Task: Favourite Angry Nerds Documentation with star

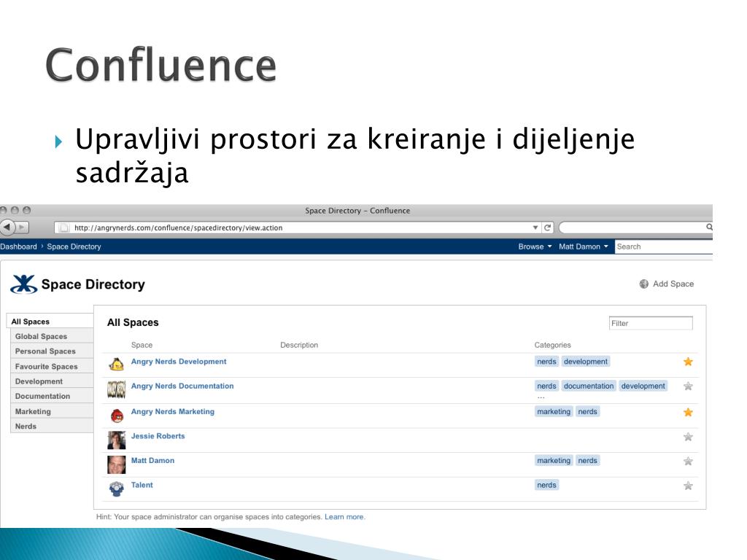Action: (x=688, y=386)
